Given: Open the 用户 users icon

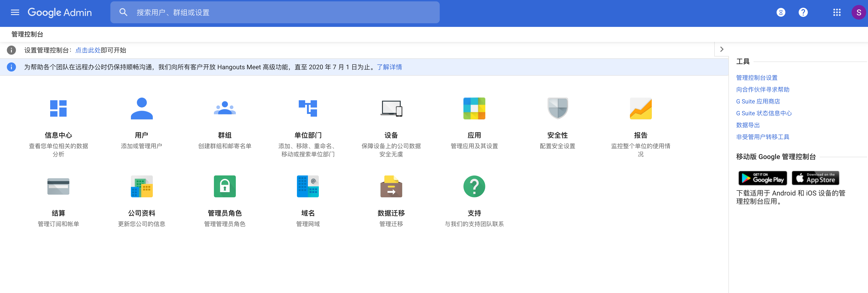Looking at the screenshot, I should (142, 108).
